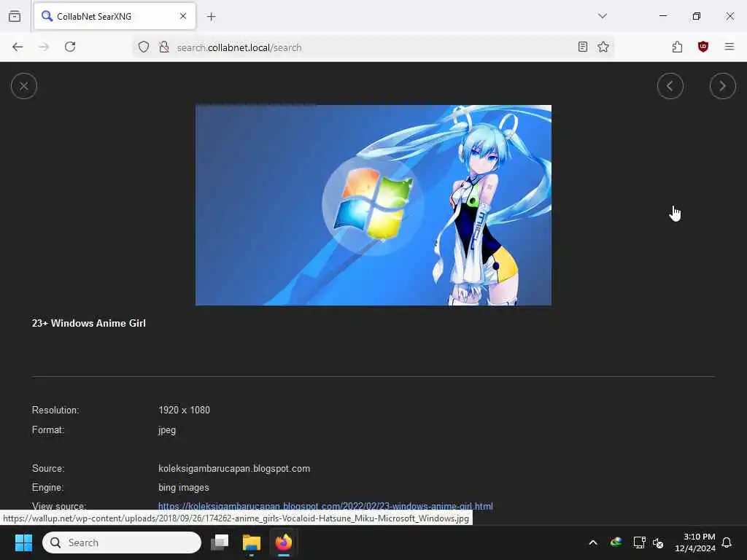Close the CollabNet SearXNG tab
Image resolution: width=747 pixels, height=560 pixels.
click(x=183, y=16)
